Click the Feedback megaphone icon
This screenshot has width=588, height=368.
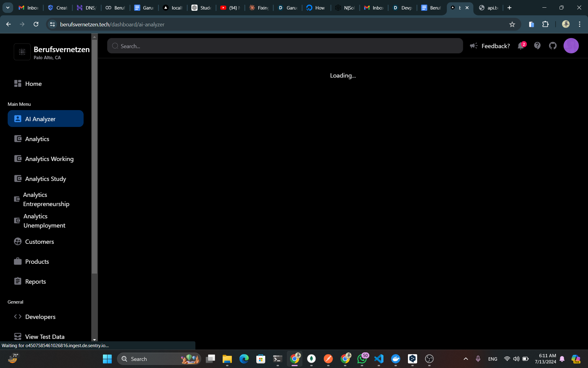pos(473,46)
